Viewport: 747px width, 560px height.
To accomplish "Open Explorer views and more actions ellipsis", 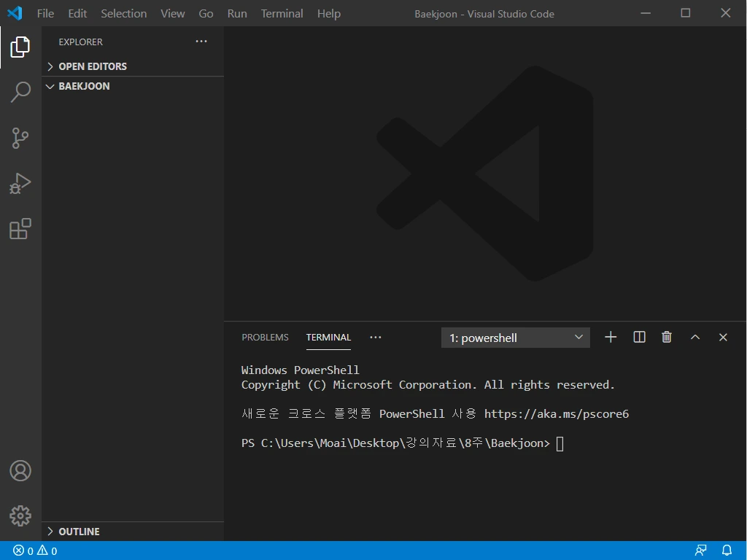I will pyautogui.click(x=201, y=42).
